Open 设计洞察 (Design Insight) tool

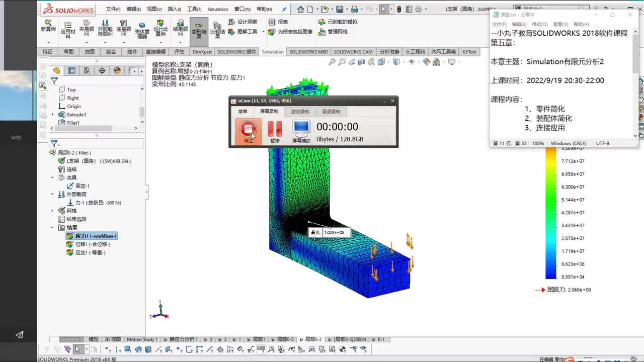[243, 22]
